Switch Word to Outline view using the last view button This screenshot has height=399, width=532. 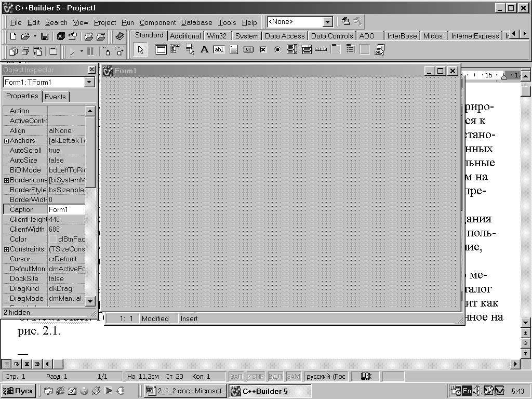click(37, 364)
